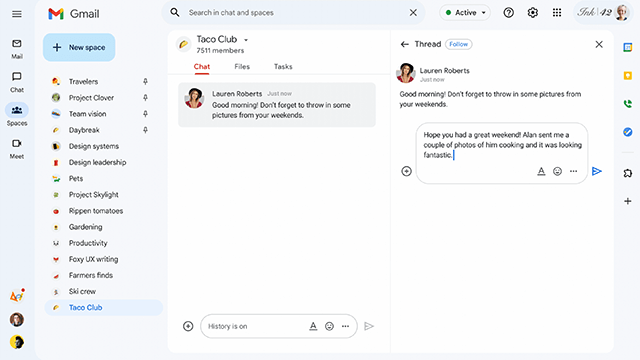Screen dimensions: 640x360
Task: Toggle the pin next to Team vision
Action: (x=145, y=114)
